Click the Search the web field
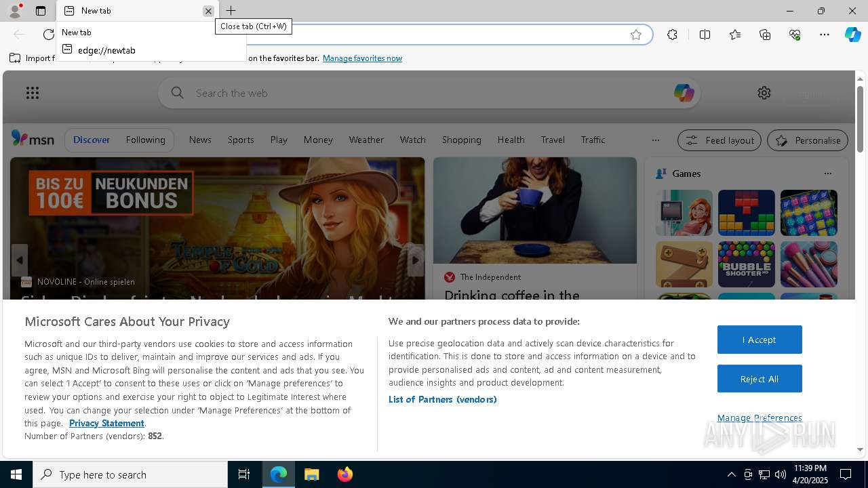Viewport: 868px width, 488px height. click(x=429, y=93)
